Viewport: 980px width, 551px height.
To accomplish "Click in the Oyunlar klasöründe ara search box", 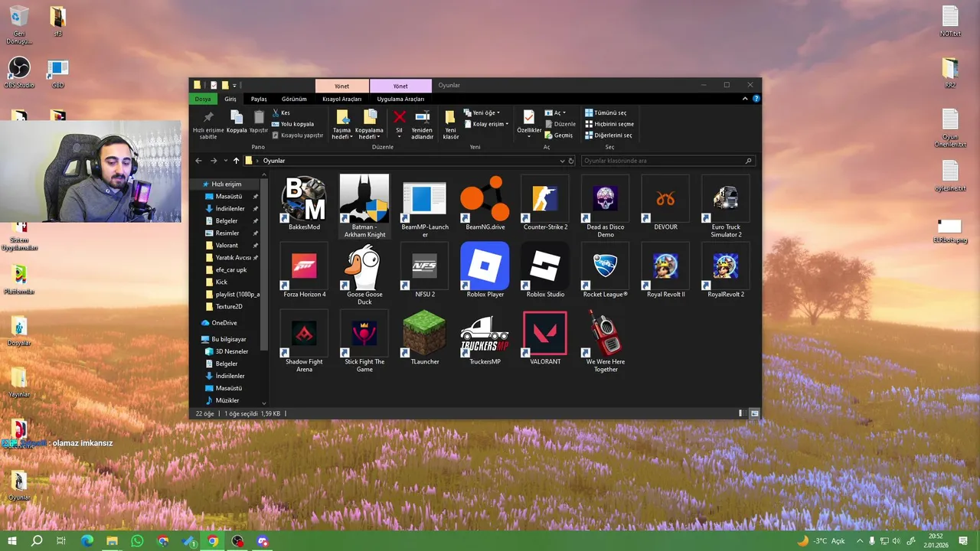I will (x=668, y=161).
